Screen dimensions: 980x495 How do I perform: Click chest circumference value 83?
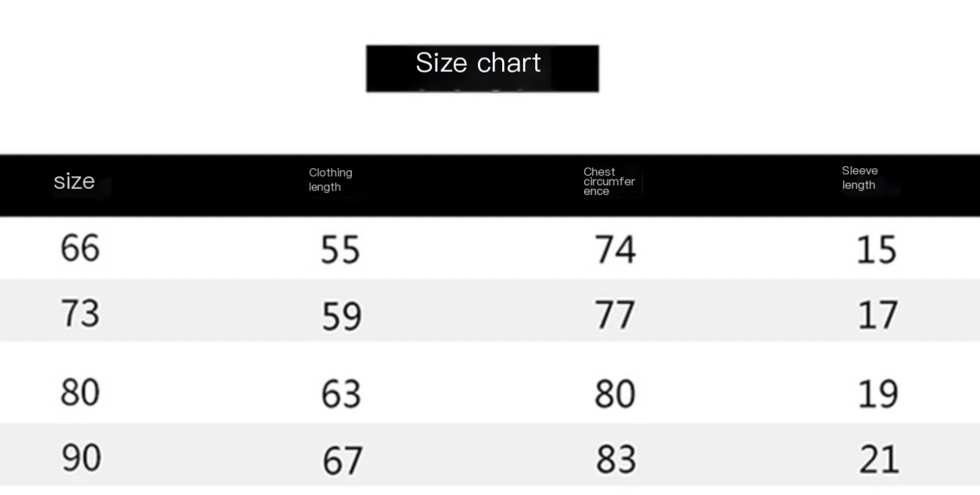click(x=616, y=460)
